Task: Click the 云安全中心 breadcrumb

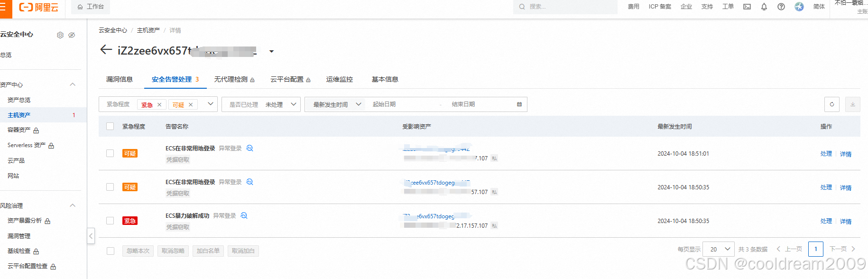Action: click(113, 30)
